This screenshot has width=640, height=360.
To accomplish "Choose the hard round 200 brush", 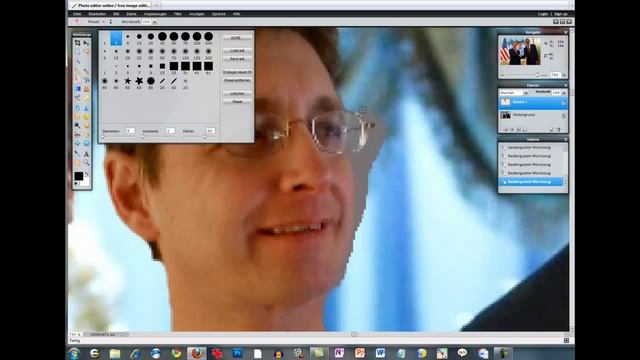I will [209, 37].
